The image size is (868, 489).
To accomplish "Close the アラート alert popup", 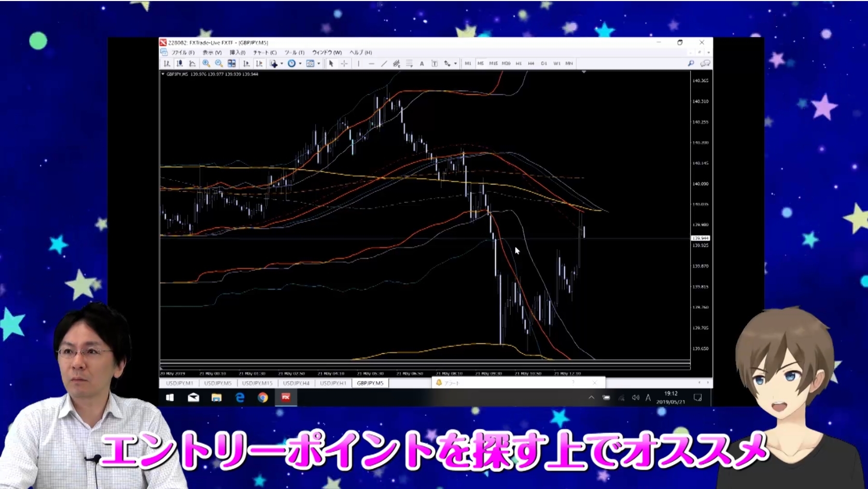I will point(595,383).
